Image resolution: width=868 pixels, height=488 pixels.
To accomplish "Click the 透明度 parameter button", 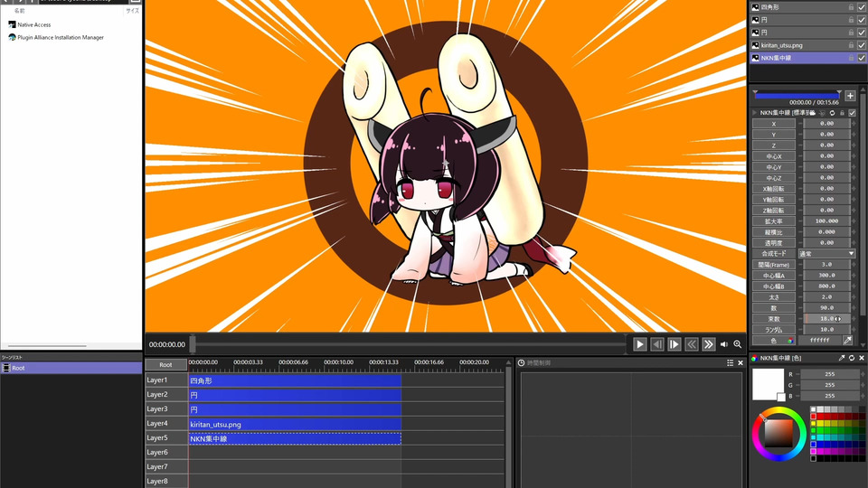I will 773,243.
